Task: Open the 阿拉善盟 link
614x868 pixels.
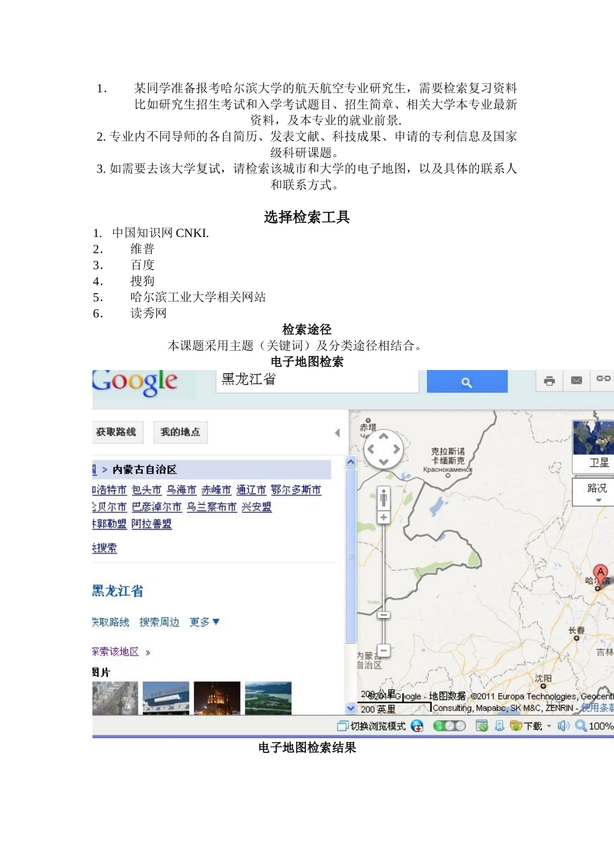Action: click(151, 524)
